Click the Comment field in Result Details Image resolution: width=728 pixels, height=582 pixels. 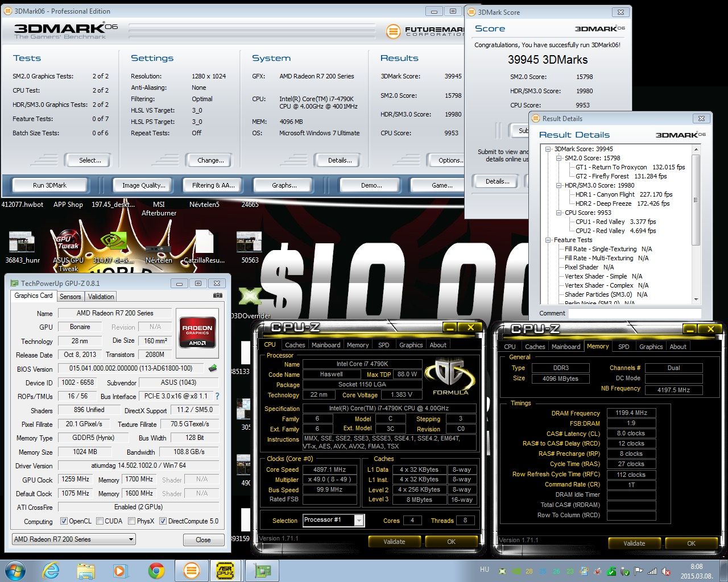[x=635, y=313]
